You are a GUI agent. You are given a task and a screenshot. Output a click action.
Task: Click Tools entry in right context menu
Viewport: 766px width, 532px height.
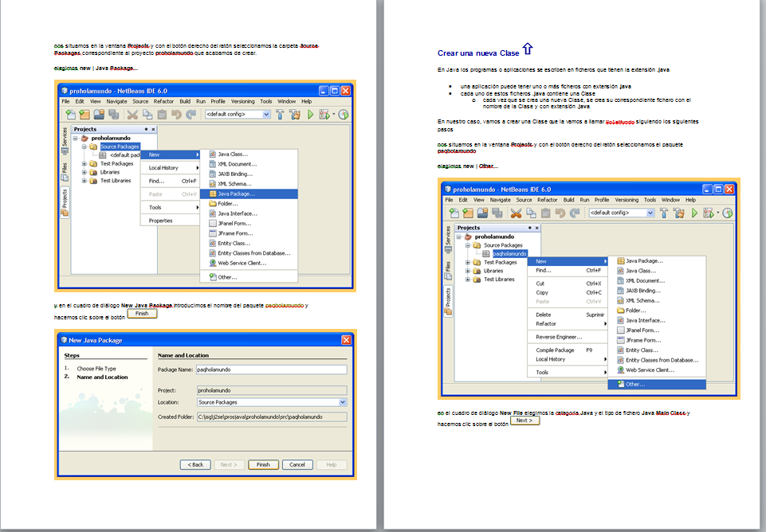(x=568, y=373)
